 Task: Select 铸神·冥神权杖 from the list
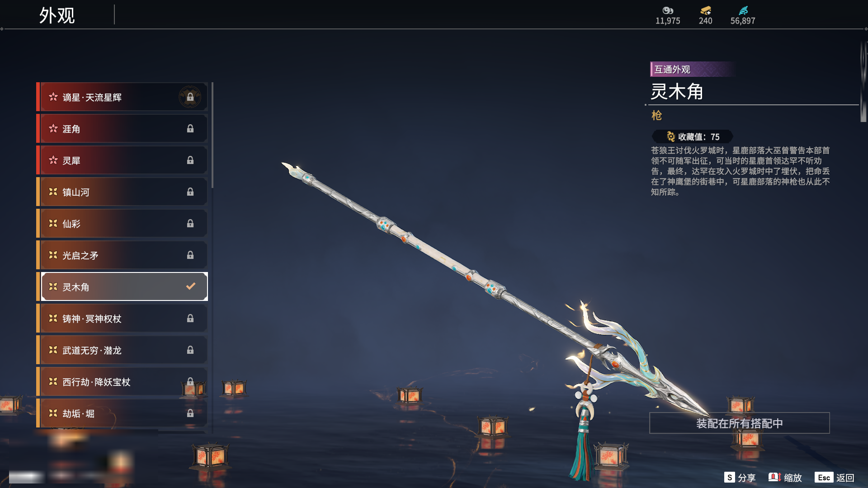click(122, 319)
